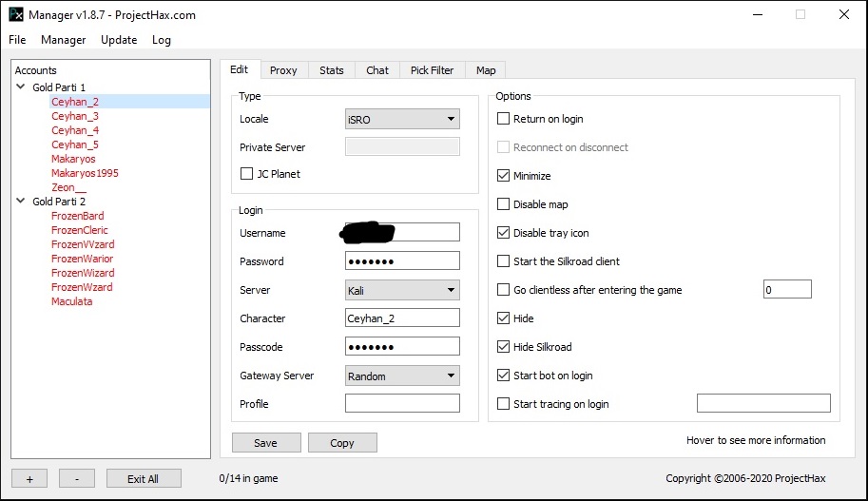Expand the Gateway Server dropdown

point(402,376)
